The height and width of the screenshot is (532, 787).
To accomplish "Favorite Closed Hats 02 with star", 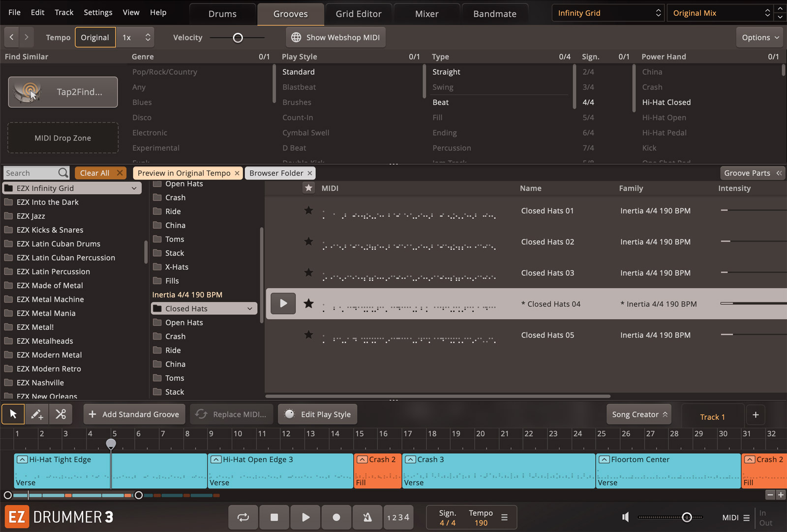I will (308, 241).
